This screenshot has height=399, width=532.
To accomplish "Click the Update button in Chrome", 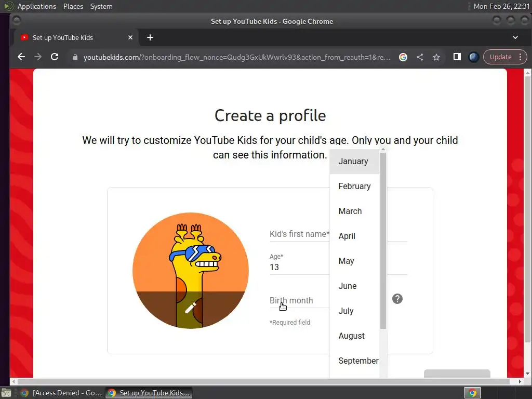I will [500, 57].
